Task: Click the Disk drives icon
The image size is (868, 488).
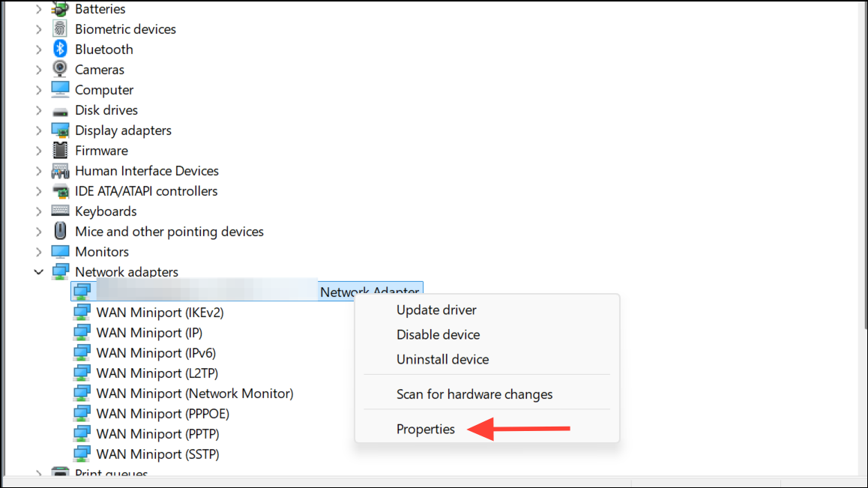Action: click(60, 112)
